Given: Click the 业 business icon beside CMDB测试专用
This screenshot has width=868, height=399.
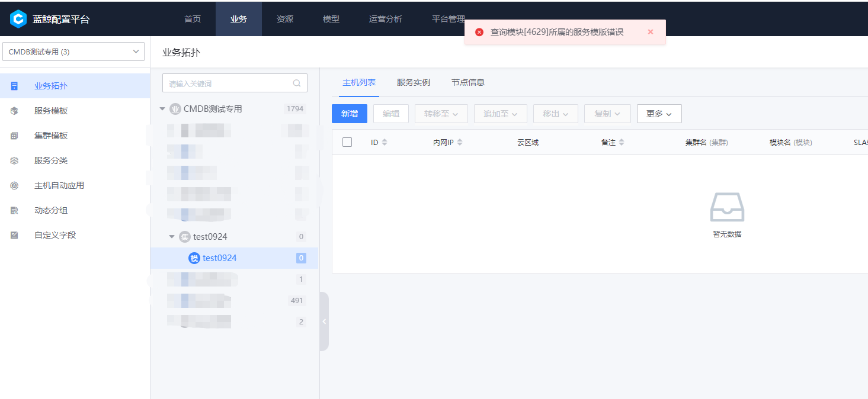Looking at the screenshot, I should [175, 109].
